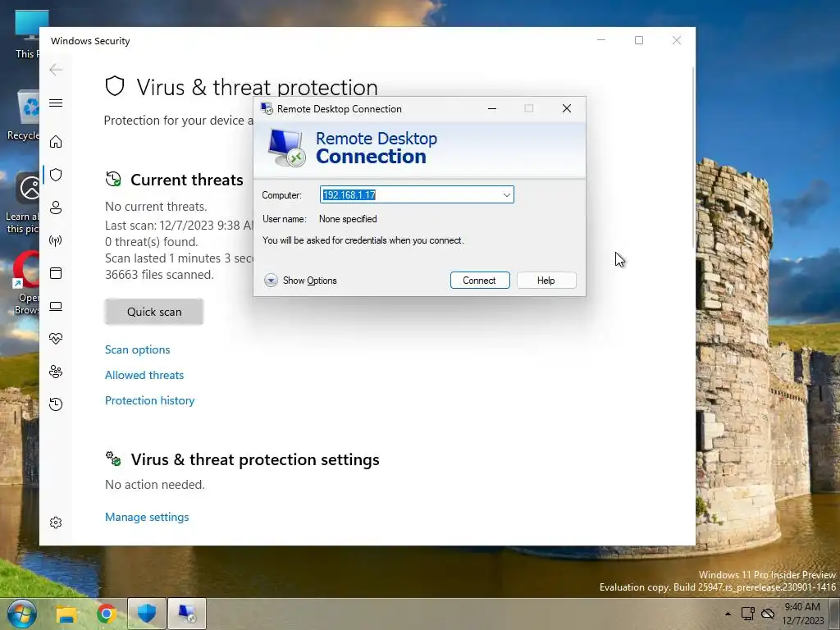Select Virus & threat protection shield icon
840x630 pixels.
click(56, 175)
